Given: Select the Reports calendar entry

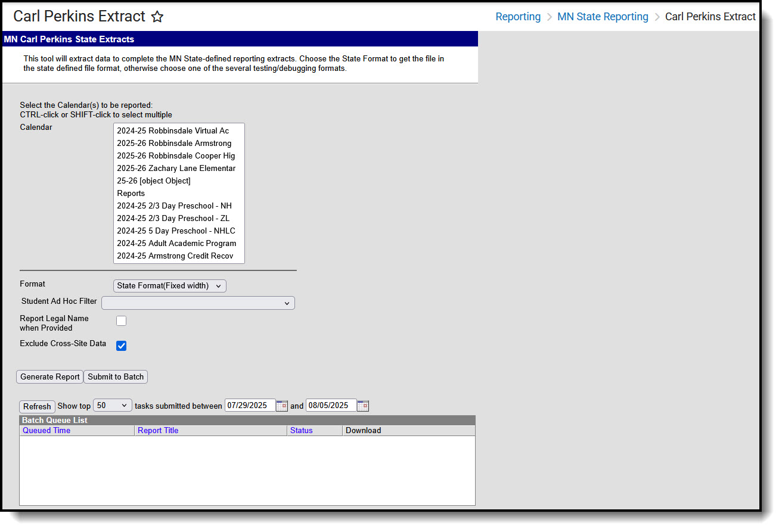Looking at the screenshot, I should tap(179, 194).
